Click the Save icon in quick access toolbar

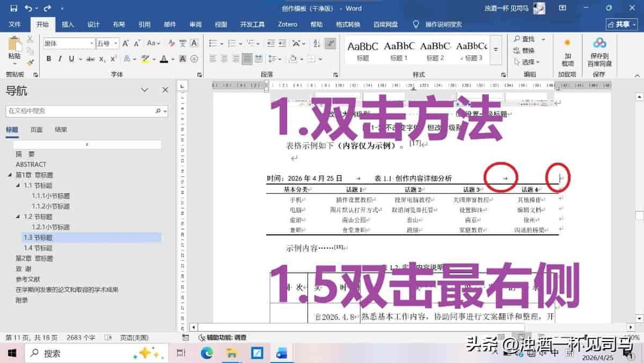(x=13, y=8)
